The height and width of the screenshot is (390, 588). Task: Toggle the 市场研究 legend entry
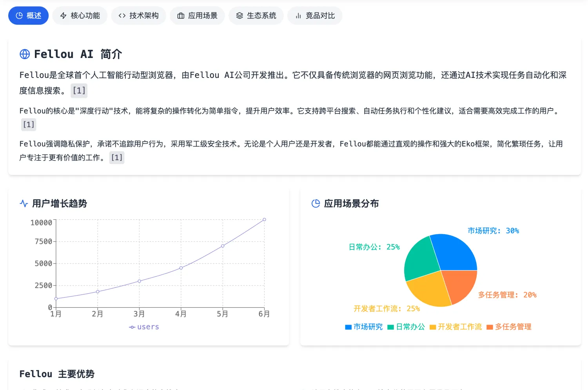(364, 327)
